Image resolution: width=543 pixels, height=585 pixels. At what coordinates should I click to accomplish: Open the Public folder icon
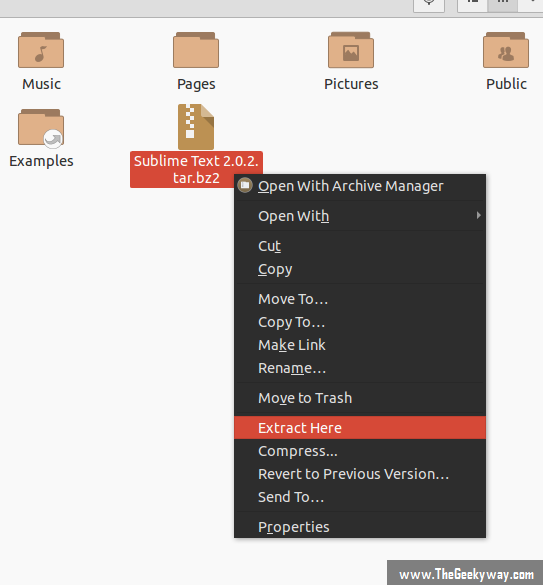pos(506,50)
